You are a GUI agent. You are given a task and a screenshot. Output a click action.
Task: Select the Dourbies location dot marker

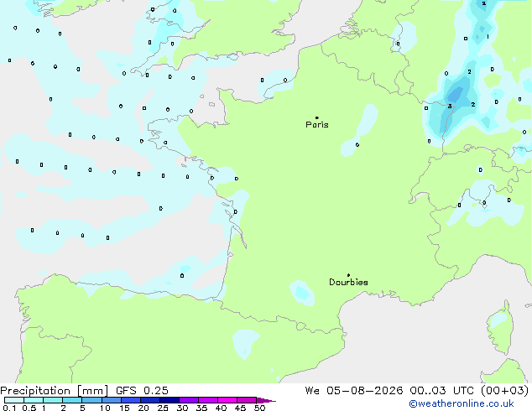click(x=348, y=275)
